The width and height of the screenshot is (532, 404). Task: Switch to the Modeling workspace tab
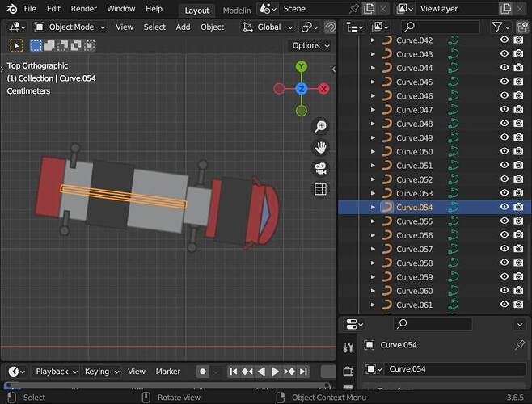pos(236,11)
